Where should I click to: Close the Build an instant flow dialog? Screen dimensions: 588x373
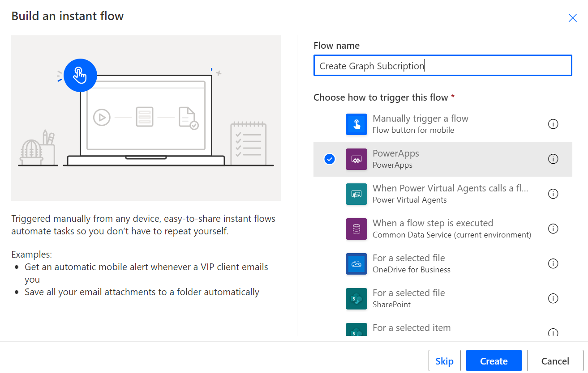572,18
